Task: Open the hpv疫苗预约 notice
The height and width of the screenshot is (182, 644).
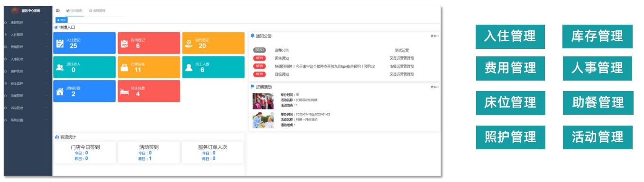Action: click(x=325, y=66)
